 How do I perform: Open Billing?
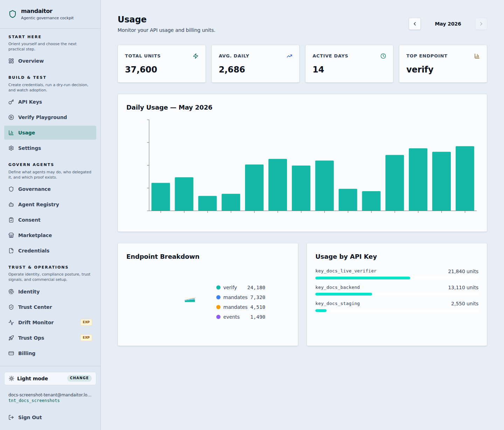(50, 353)
